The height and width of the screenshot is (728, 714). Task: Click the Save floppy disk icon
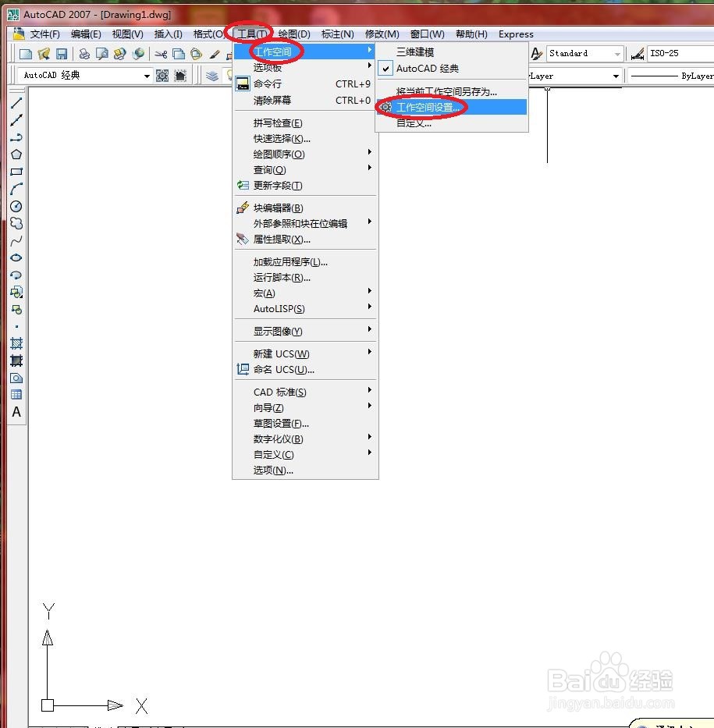pos(62,54)
